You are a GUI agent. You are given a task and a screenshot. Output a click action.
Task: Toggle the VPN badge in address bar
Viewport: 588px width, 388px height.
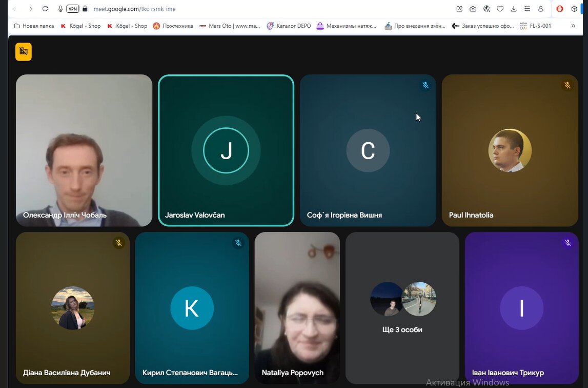tap(73, 9)
